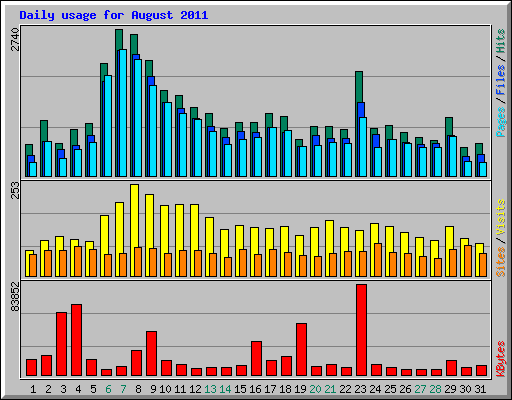The image size is (512, 400).
Task: Select the orange sites bar for day 24
Action: [378, 260]
